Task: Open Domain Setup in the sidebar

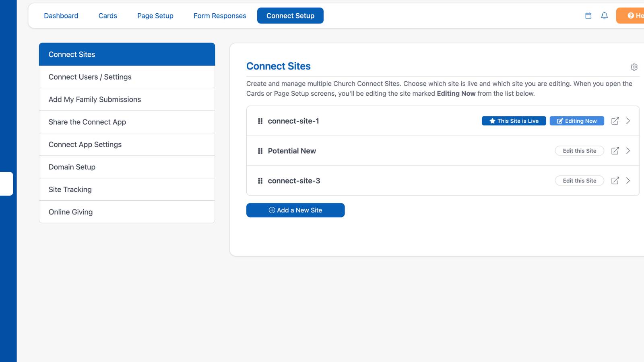Action: (x=127, y=167)
